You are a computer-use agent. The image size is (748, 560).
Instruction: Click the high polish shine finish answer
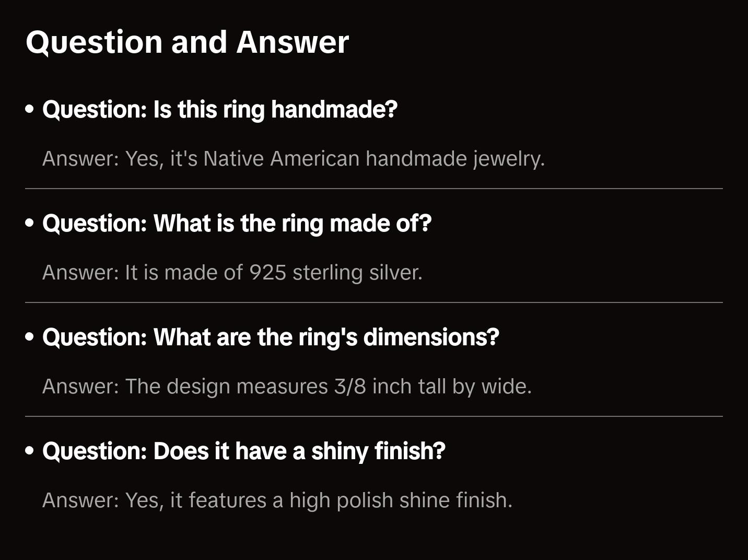[277, 500]
